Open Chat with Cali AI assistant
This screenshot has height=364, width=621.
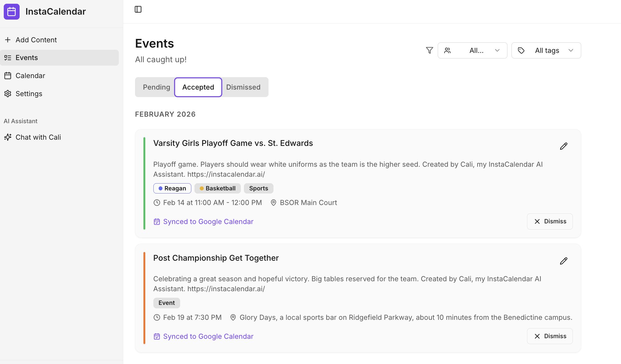(38, 137)
